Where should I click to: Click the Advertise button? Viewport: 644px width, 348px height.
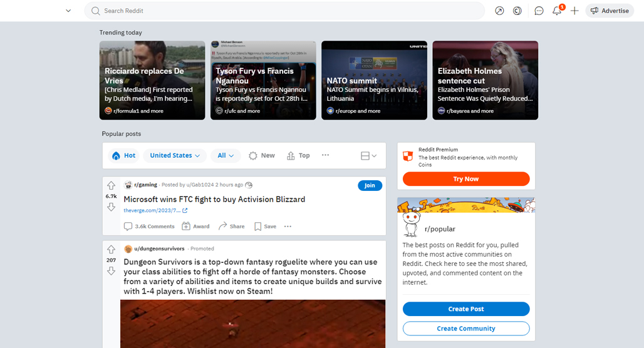pos(610,11)
